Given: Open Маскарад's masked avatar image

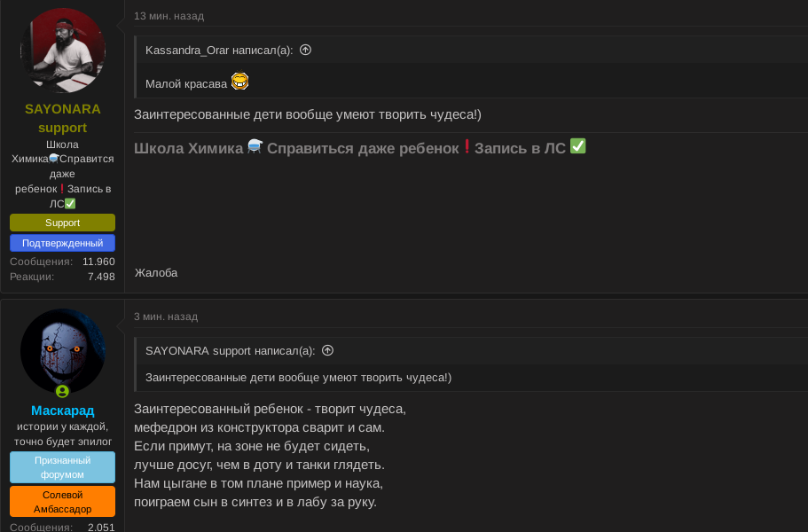Looking at the screenshot, I should pyautogui.click(x=63, y=348).
